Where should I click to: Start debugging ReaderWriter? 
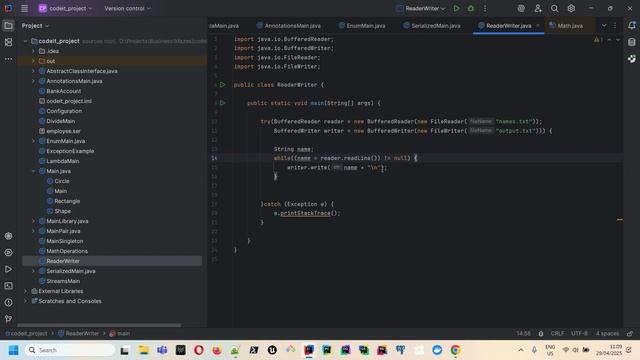[471, 8]
